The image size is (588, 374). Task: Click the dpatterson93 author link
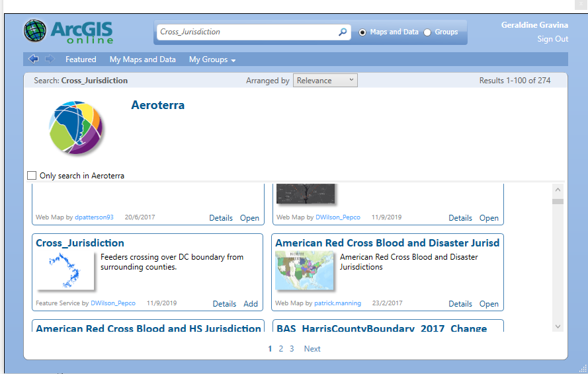pyautogui.click(x=94, y=217)
